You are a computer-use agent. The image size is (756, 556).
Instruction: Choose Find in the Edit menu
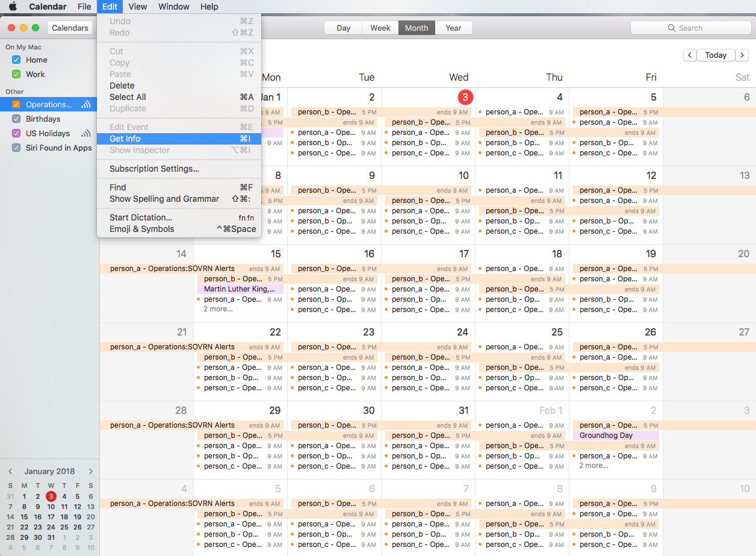pyautogui.click(x=179, y=187)
